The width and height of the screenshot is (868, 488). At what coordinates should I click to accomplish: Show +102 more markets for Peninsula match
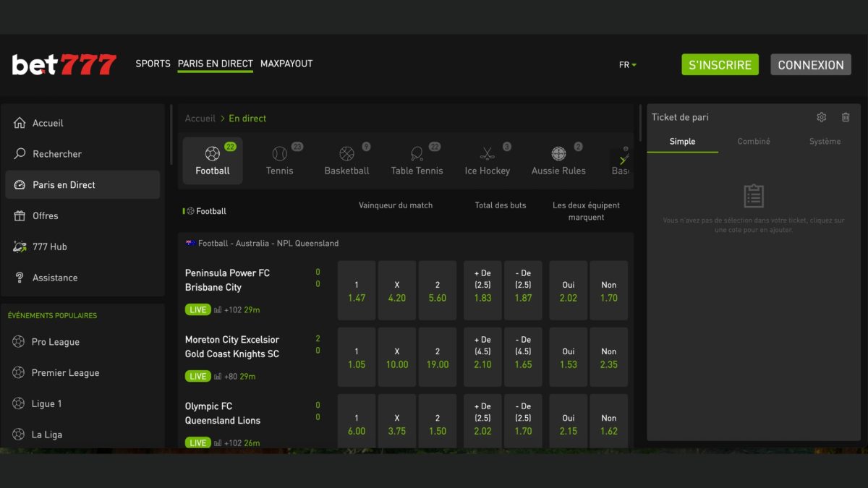(x=233, y=309)
